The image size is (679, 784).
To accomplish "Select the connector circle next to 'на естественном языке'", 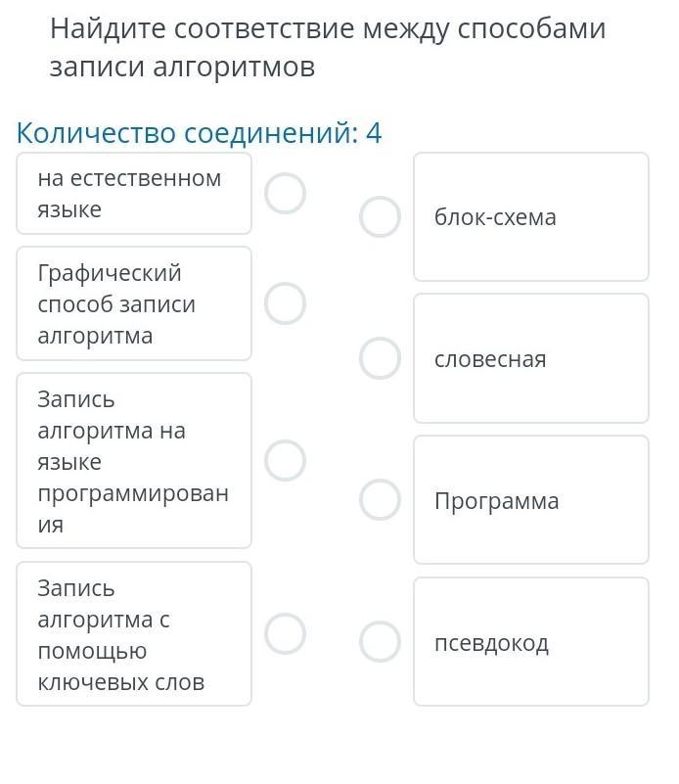I will [285, 194].
